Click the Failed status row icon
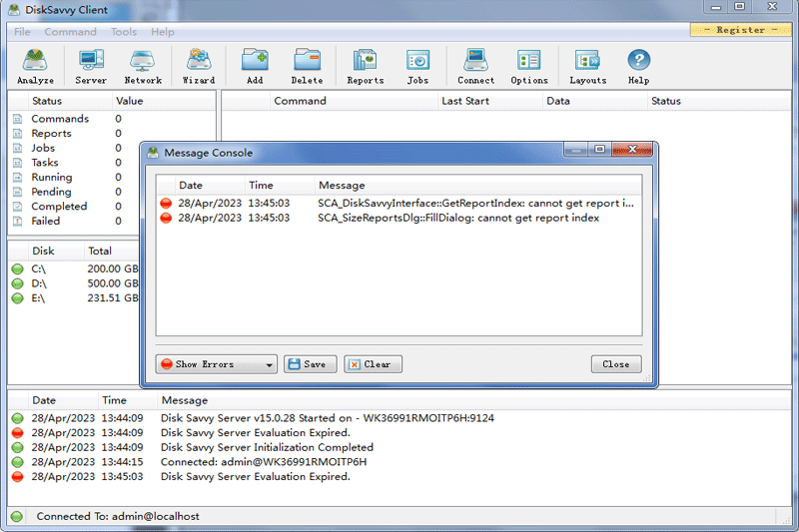Viewport: 799px width, 532px height. (x=18, y=221)
